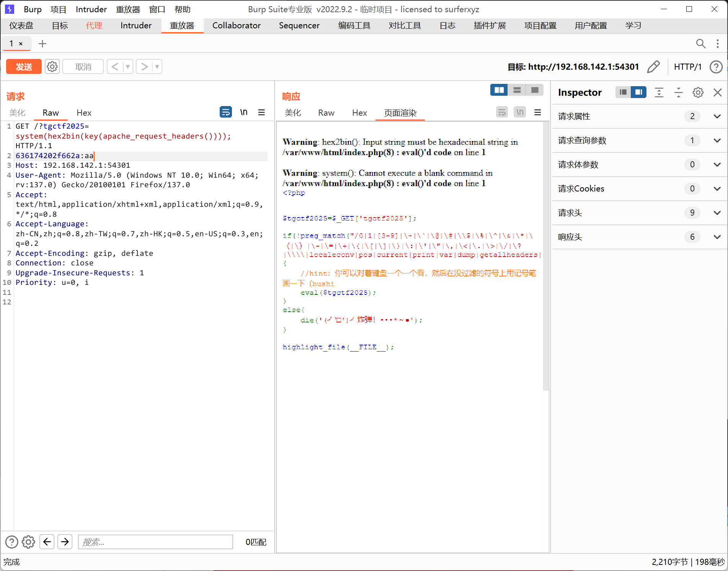Click request line 2 header text
The width and height of the screenshot is (728, 571).
click(54, 155)
